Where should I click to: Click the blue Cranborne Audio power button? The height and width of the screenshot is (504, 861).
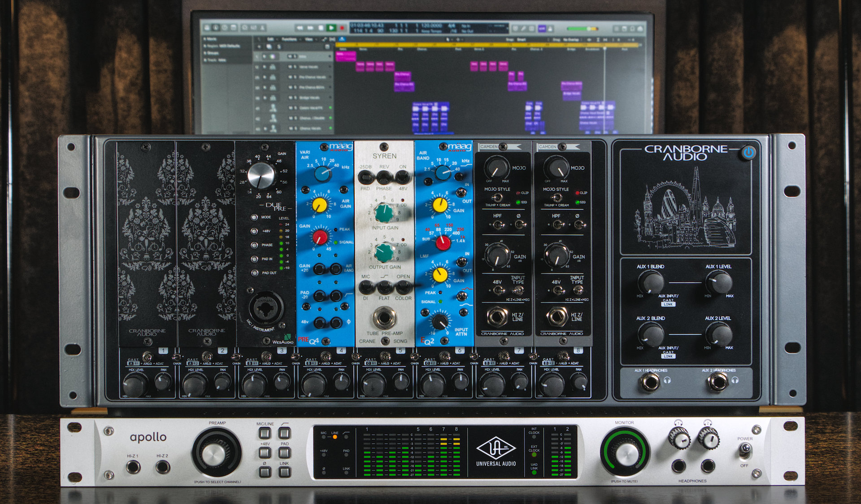748,152
